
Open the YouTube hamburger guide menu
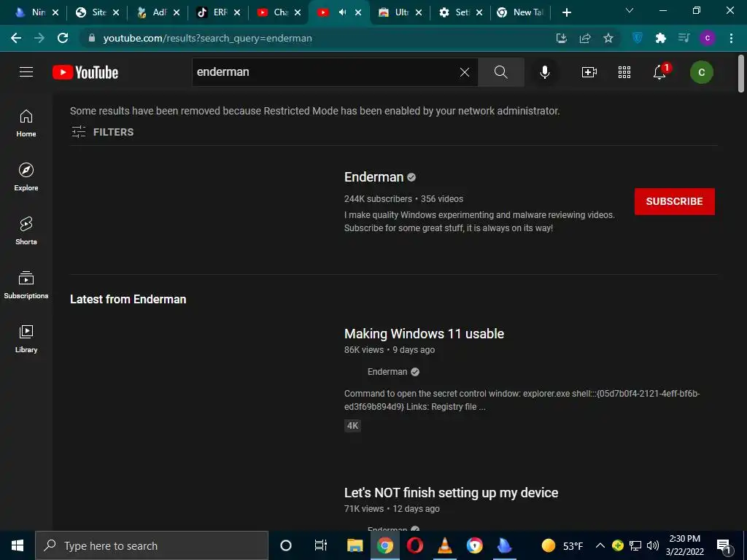[26, 72]
